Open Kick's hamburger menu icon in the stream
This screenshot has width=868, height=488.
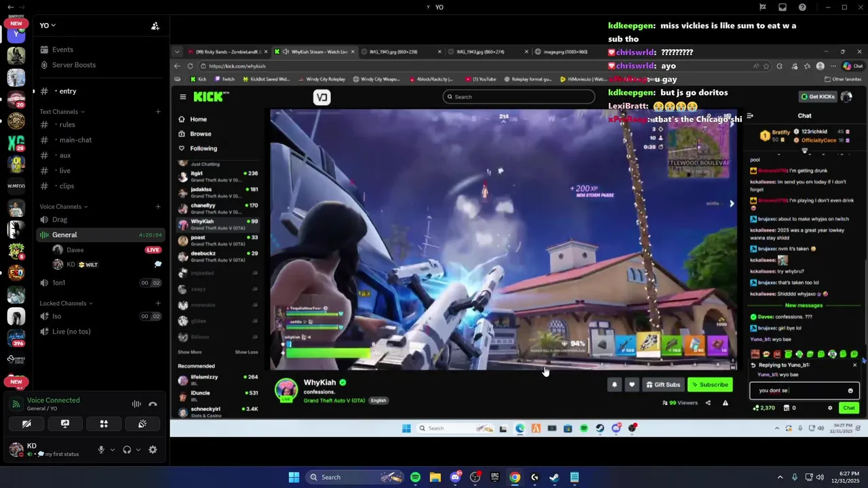tap(182, 97)
